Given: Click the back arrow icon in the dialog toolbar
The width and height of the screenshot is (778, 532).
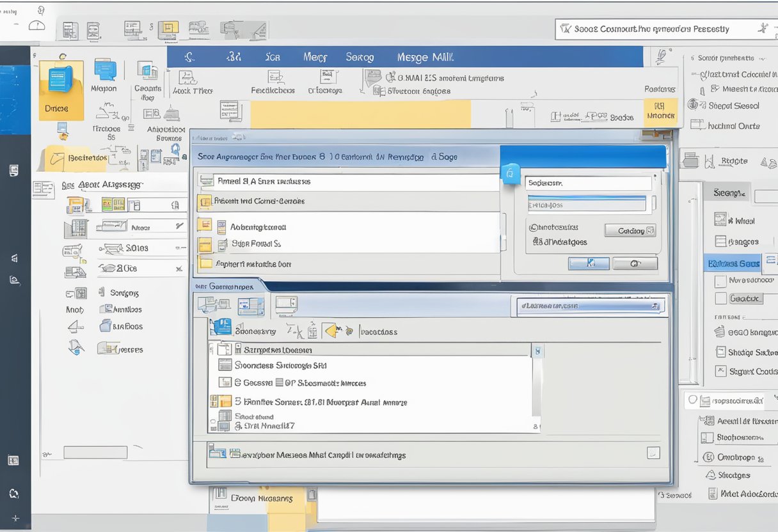Looking at the screenshot, I should pos(333,331).
